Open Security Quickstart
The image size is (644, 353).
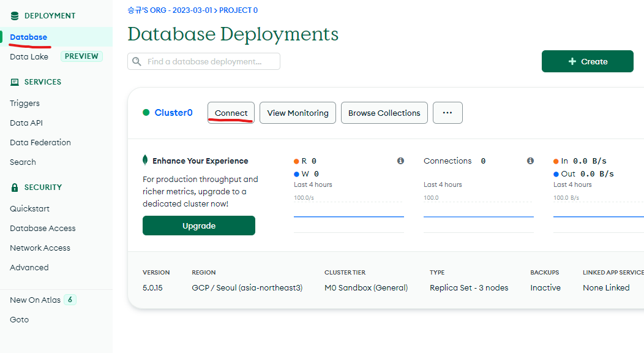click(x=29, y=209)
